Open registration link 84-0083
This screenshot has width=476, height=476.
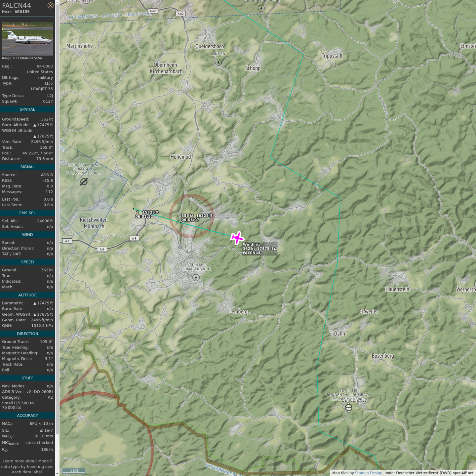[x=45, y=66]
